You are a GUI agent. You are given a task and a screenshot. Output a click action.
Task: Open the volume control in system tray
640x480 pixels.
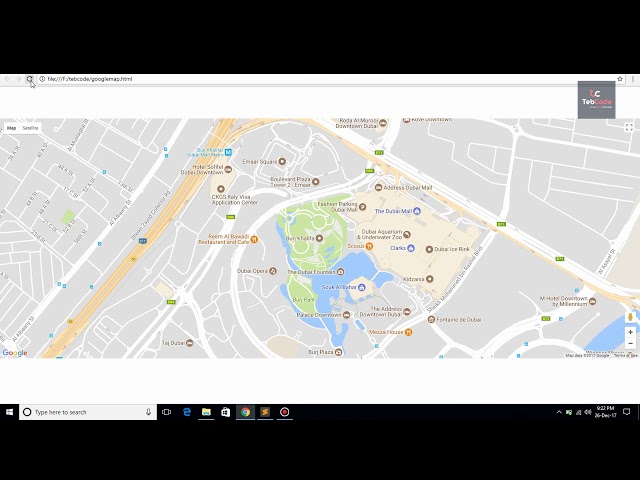click(588, 412)
